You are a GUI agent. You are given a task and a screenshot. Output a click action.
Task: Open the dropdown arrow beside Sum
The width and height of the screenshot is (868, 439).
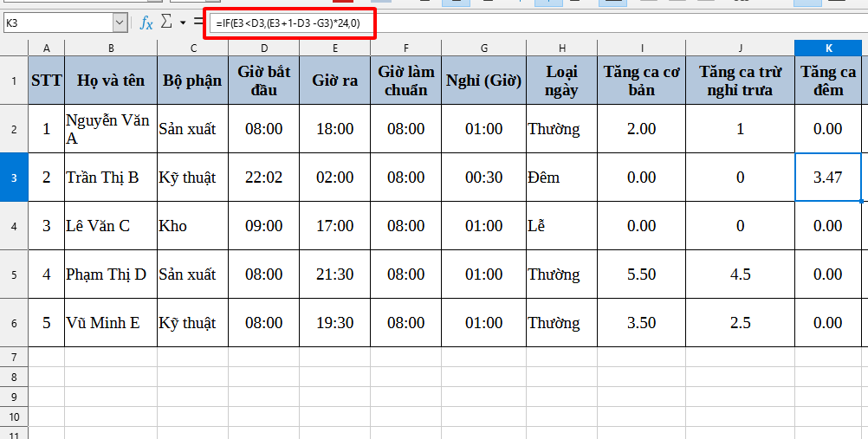[x=183, y=23]
